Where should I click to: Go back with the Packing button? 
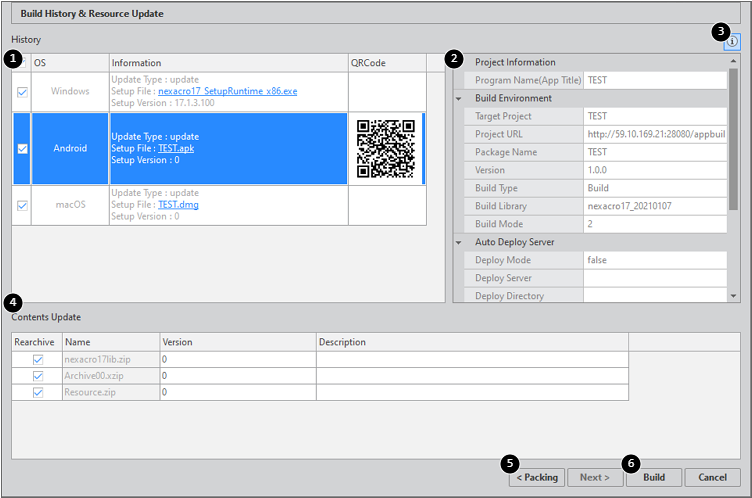[x=537, y=477]
